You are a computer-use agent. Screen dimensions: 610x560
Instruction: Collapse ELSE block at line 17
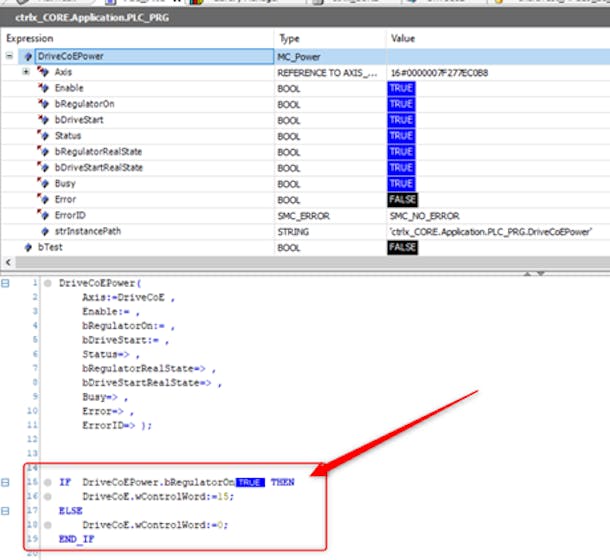tap(5, 511)
